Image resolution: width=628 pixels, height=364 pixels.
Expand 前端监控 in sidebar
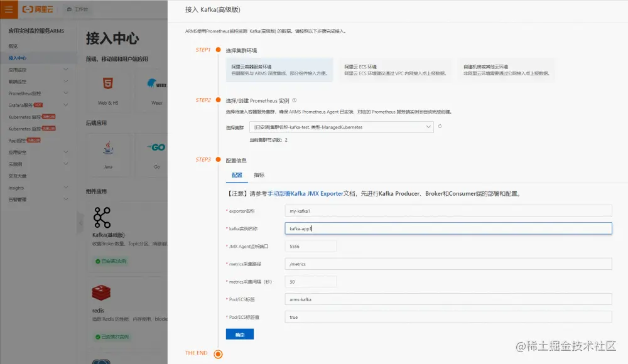tap(66, 82)
